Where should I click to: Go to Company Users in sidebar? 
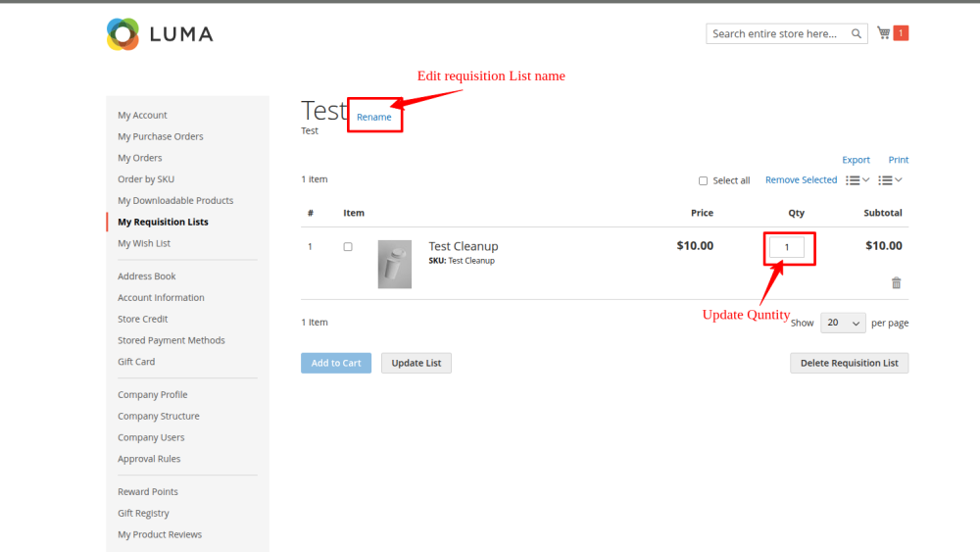(151, 437)
